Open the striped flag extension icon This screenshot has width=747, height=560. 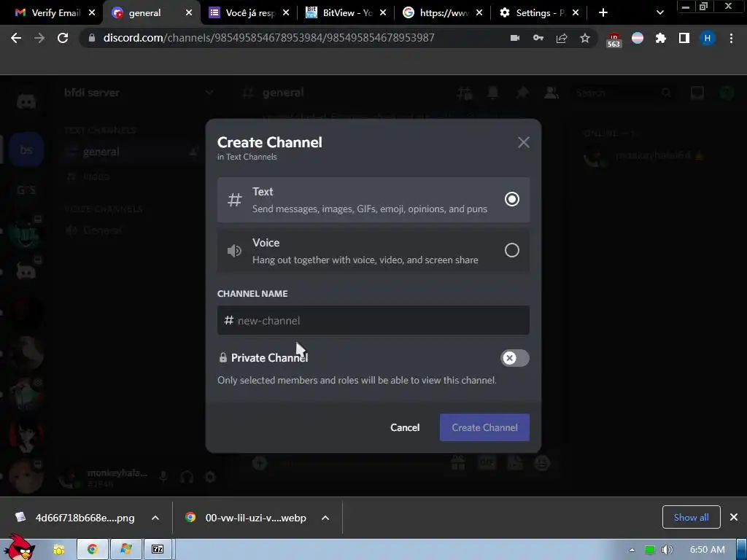click(638, 38)
